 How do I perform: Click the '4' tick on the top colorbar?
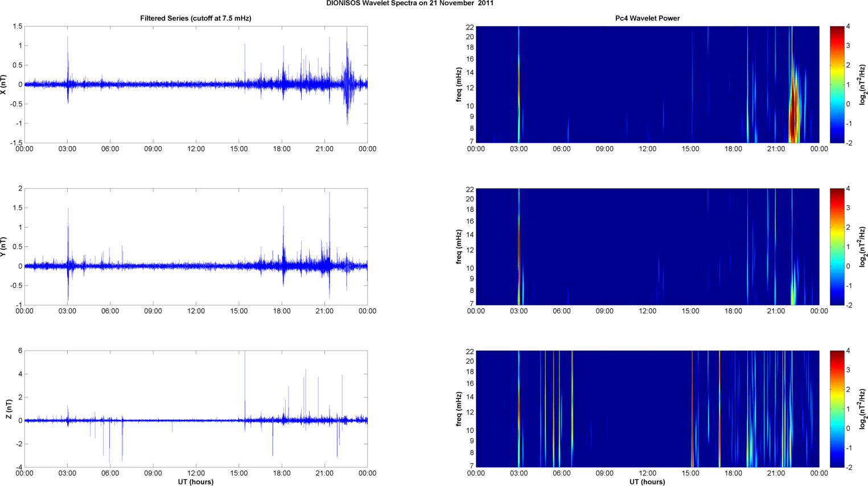tap(848, 27)
